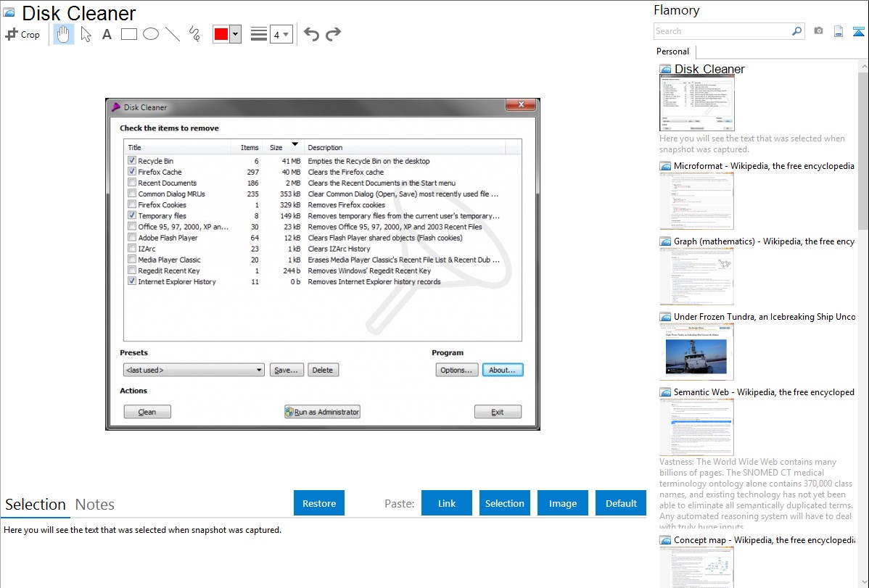This screenshot has height=588, width=869.
Task: Check the Firefox Cookies checkbox
Action: (132, 204)
